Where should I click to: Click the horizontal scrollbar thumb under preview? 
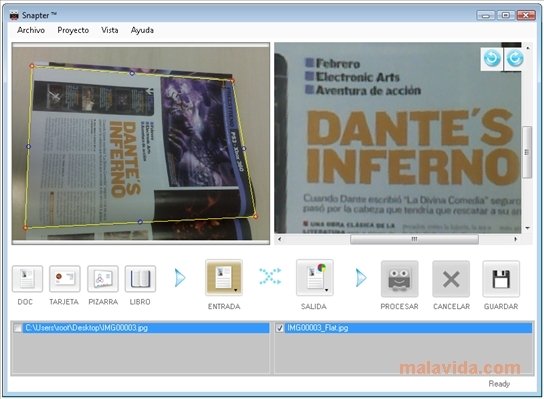pyautogui.click(x=414, y=239)
